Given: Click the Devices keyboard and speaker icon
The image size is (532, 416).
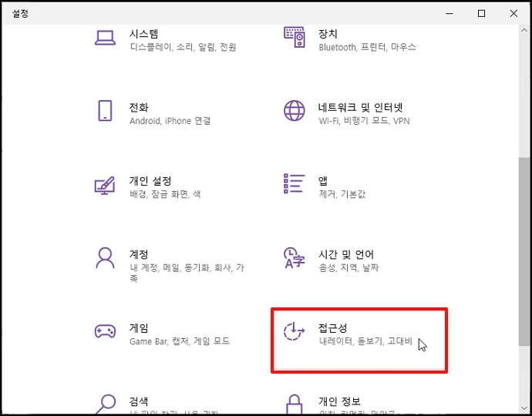Looking at the screenshot, I should (x=295, y=37).
